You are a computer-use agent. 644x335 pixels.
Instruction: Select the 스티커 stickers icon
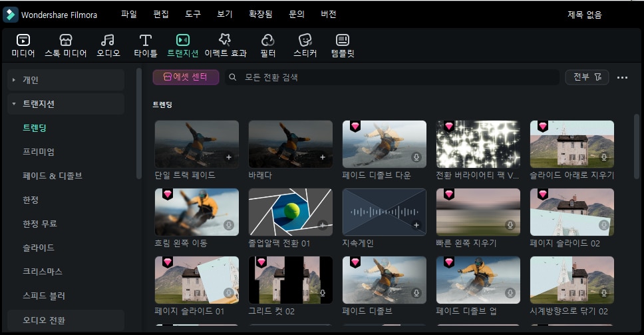[305, 41]
